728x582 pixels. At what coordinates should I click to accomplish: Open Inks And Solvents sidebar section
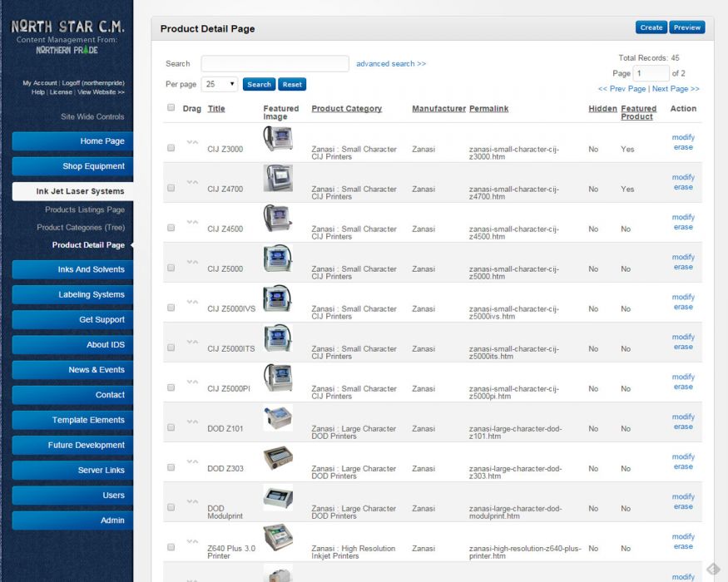72,269
